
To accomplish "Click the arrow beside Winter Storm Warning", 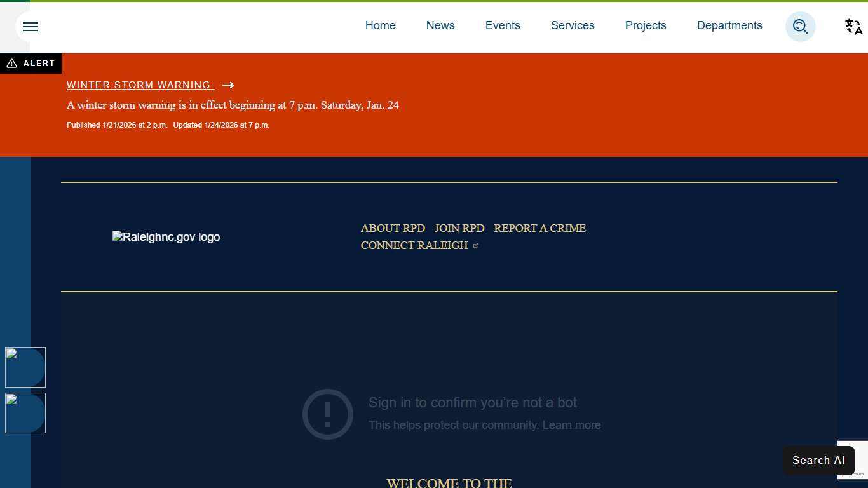I will point(228,85).
